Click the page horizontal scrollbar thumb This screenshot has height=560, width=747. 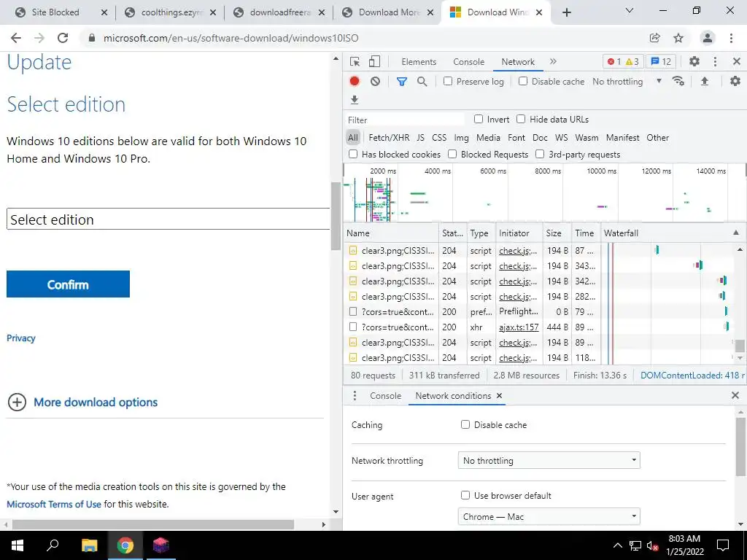coord(153,524)
